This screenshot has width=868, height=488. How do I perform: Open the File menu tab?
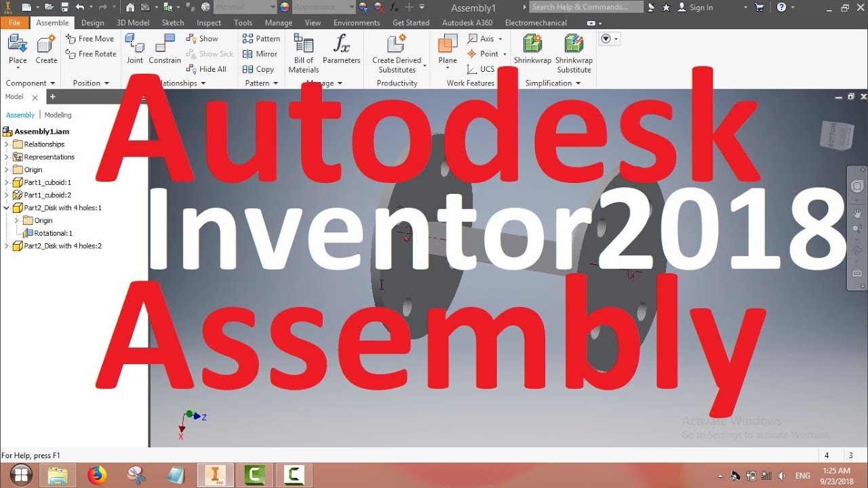pyautogui.click(x=15, y=22)
